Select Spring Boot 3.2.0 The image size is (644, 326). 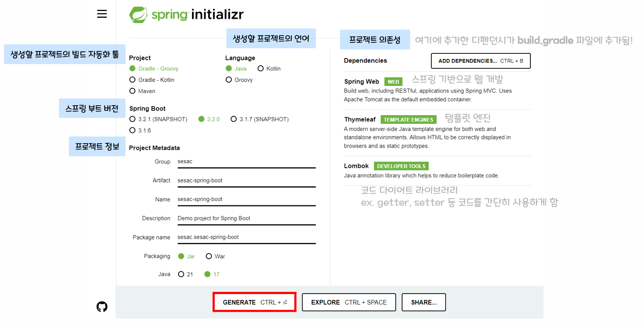209,119
